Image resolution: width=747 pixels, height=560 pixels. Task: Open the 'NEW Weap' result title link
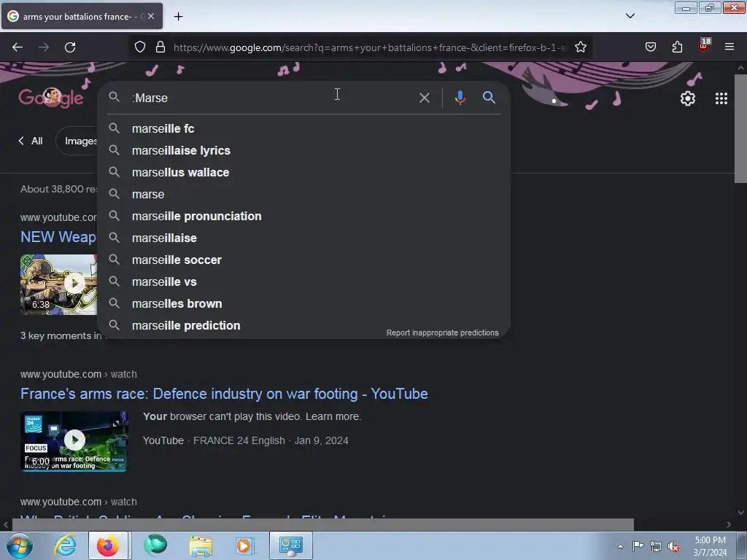coord(58,237)
